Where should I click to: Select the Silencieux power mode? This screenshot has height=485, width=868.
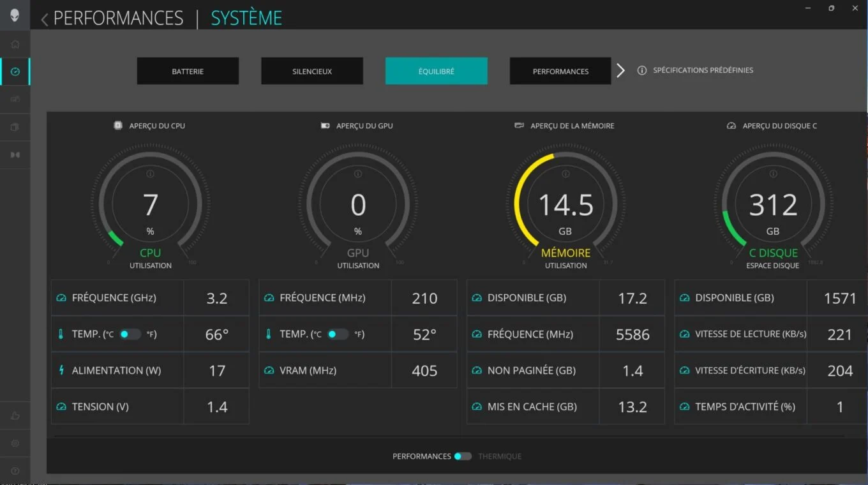pyautogui.click(x=312, y=71)
